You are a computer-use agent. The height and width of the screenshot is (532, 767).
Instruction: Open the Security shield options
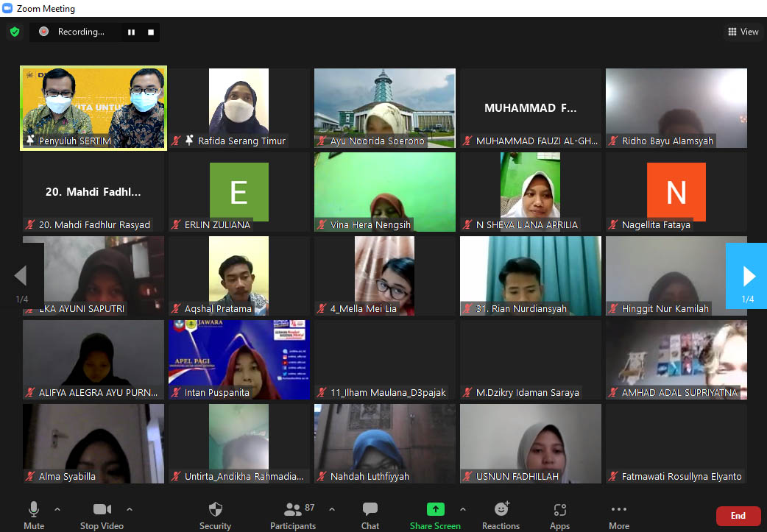[x=215, y=510]
